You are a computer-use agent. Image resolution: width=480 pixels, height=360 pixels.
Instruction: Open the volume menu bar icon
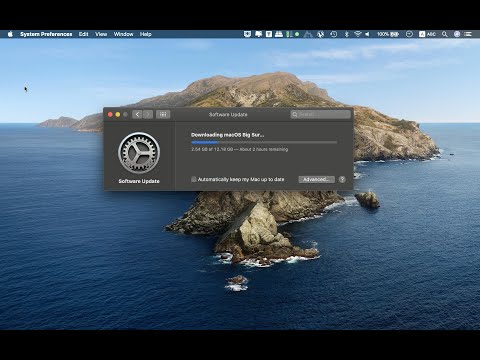coord(367,34)
